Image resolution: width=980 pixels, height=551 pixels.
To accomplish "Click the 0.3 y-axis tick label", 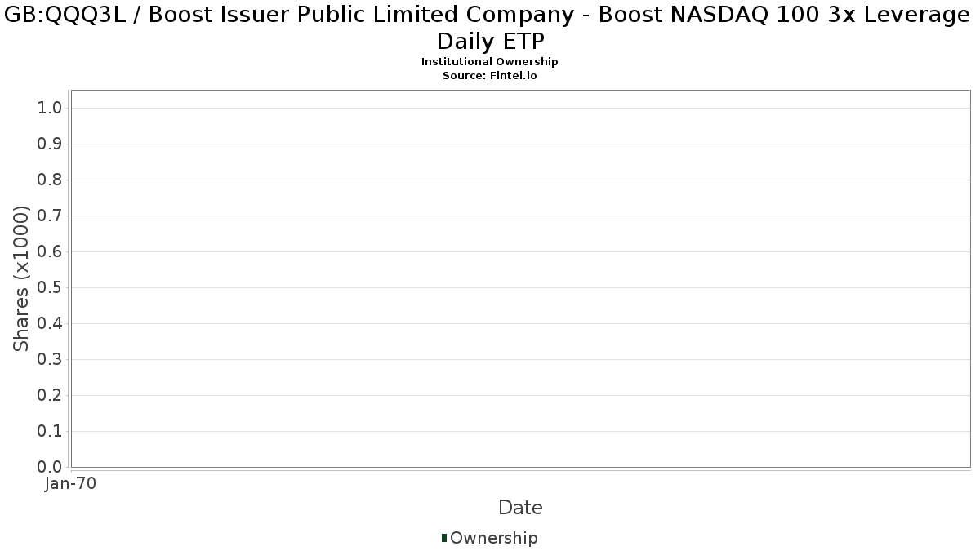I will [x=50, y=360].
